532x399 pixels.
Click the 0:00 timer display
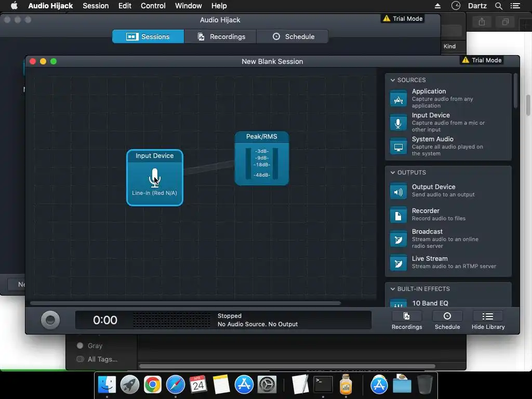105,320
